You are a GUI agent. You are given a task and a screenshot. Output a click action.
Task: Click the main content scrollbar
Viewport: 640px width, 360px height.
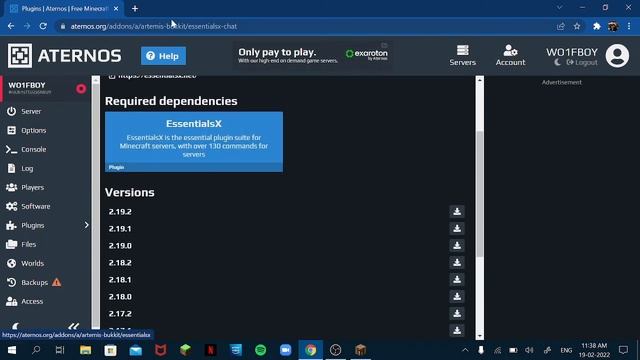point(480,194)
